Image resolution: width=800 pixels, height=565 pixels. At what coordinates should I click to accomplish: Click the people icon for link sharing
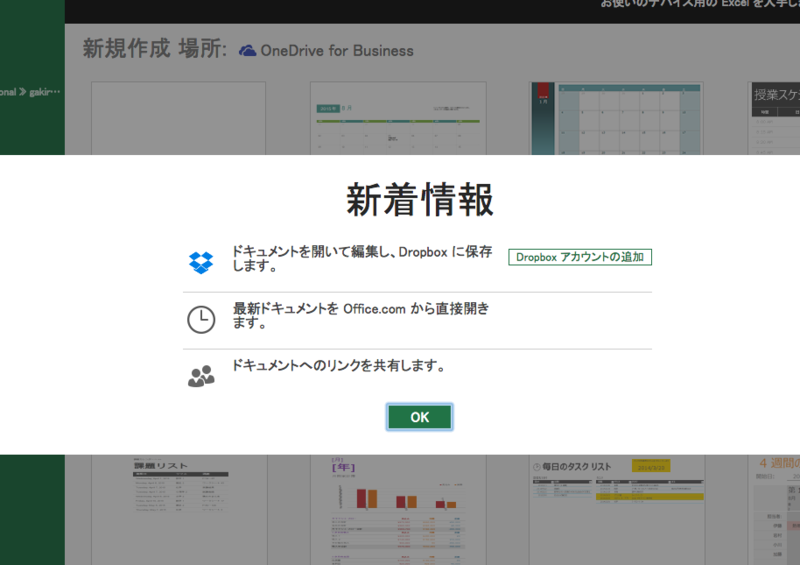pyautogui.click(x=201, y=376)
